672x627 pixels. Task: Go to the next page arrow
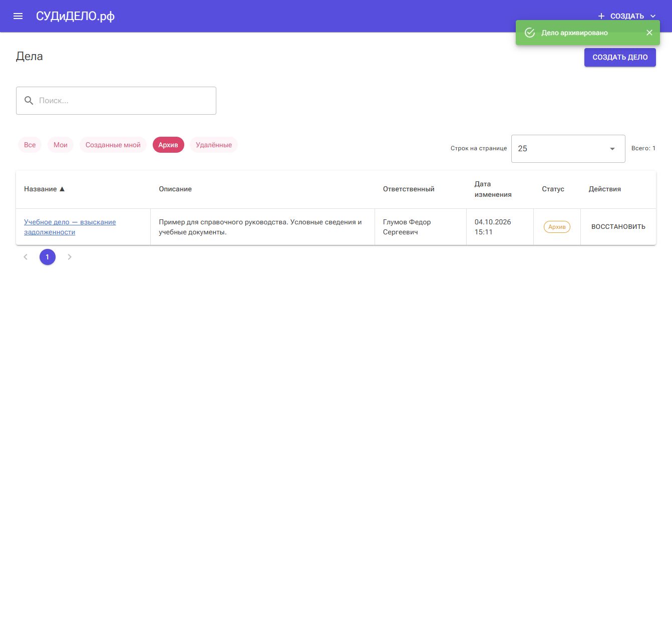70,257
